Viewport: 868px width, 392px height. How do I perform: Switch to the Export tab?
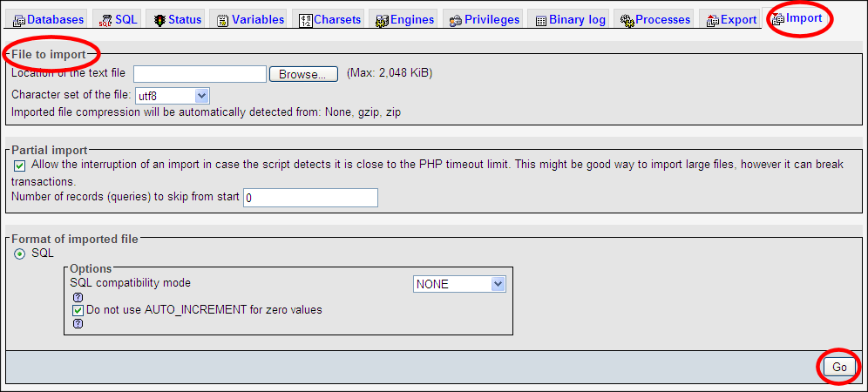tap(731, 19)
